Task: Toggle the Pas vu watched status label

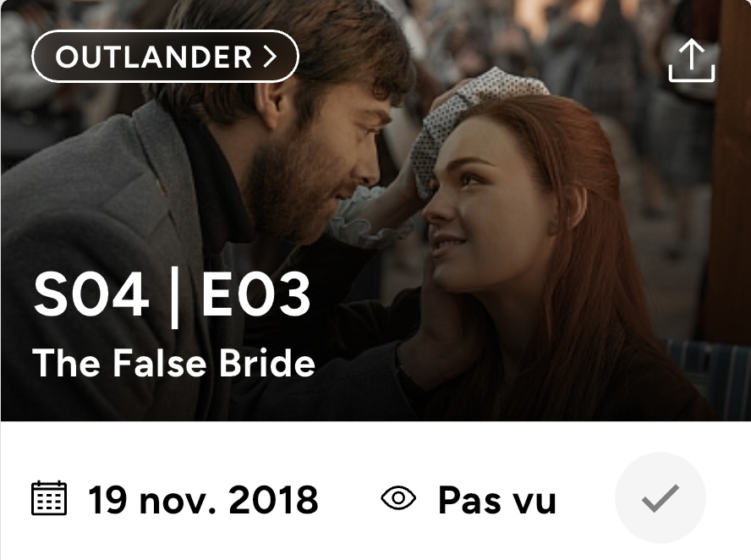Action: click(x=496, y=500)
